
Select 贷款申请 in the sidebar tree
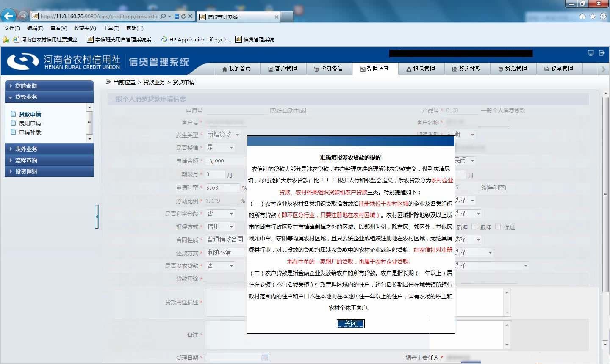[x=30, y=114]
